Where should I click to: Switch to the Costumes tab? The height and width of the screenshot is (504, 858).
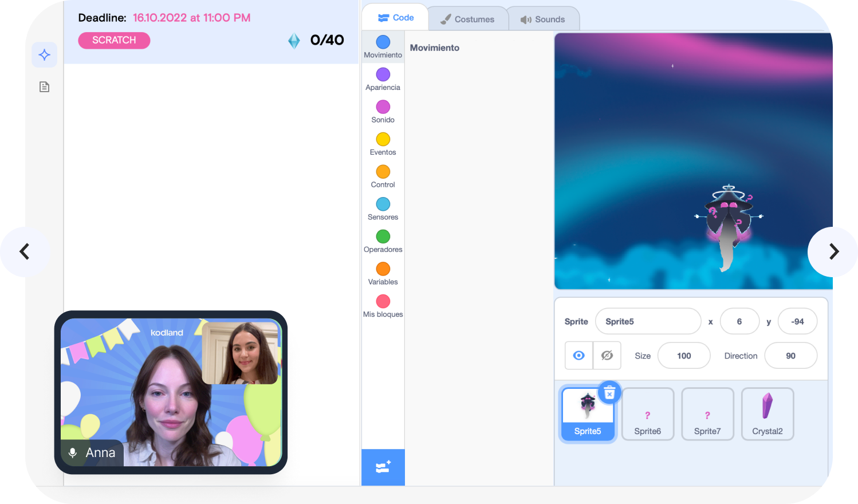pos(467,19)
